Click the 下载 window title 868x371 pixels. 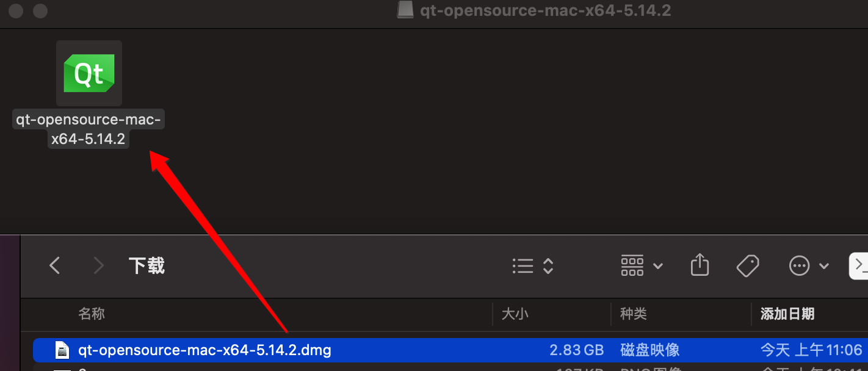(x=146, y=265)
